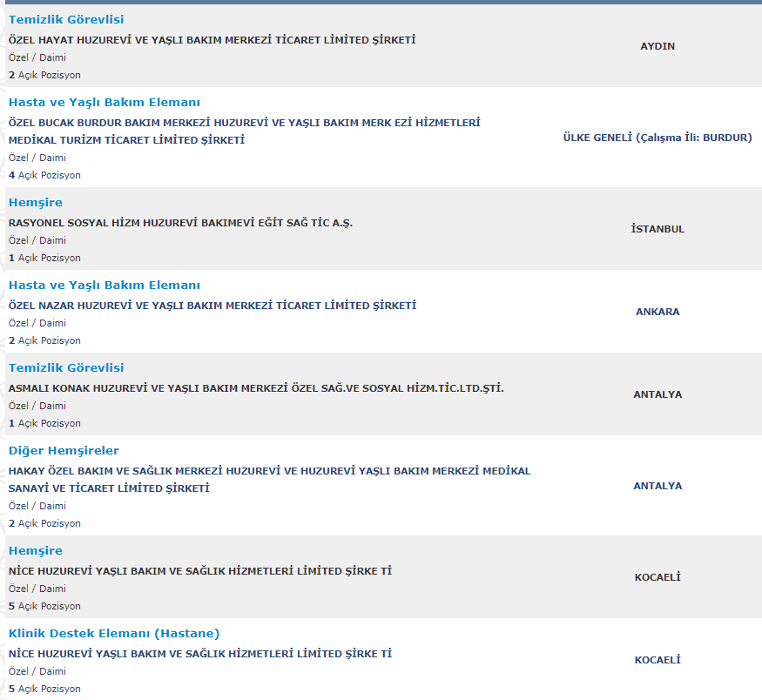Select KOCAELİ location in Klinik Destek row

tap(657, 660)
